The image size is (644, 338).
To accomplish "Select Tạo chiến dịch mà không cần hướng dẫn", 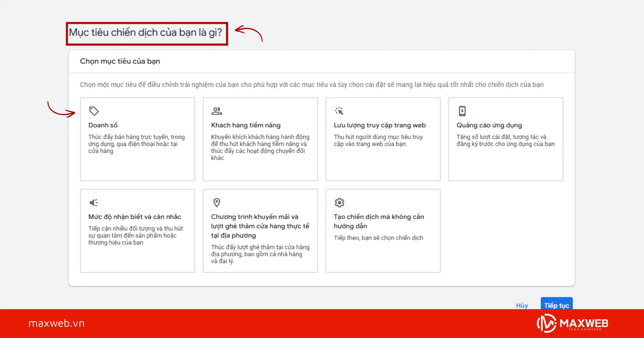I will point(383,230).
